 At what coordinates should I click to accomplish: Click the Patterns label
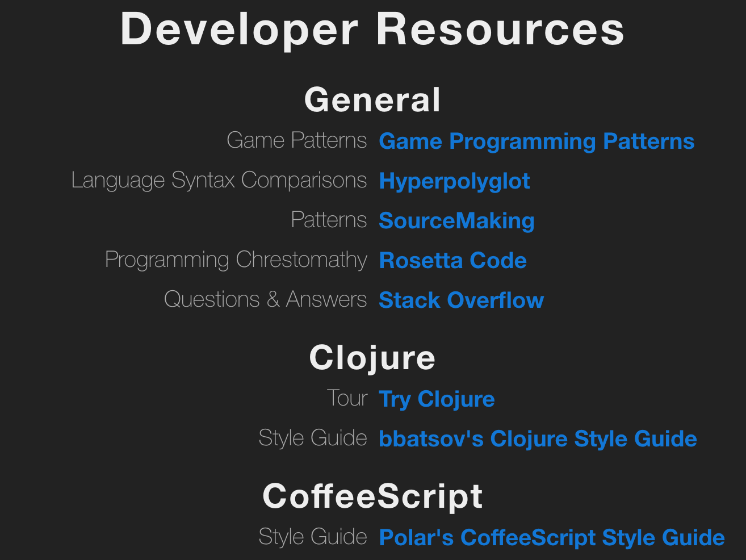pos(329,219)
